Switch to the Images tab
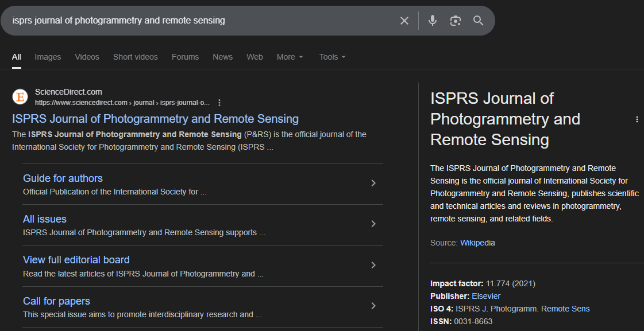 click(48, 57)
